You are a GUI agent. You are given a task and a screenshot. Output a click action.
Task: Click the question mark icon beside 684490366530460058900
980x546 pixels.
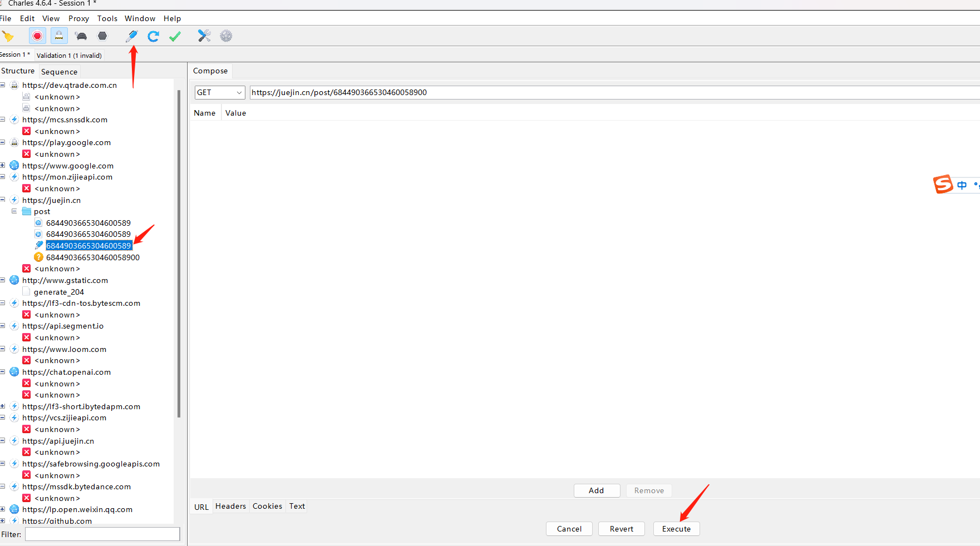click(38, 257)
